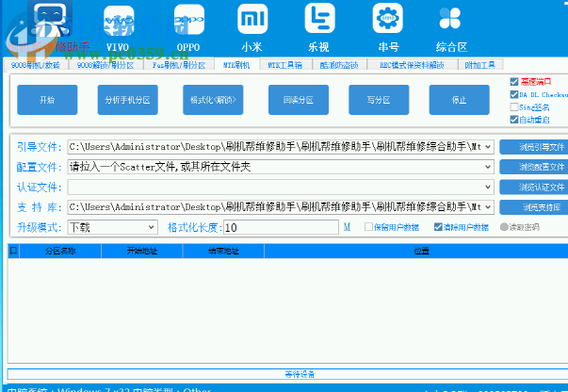Toggle the 清除用户数据 checkbox
The image size is (568, 392).
tap(438, 227)
